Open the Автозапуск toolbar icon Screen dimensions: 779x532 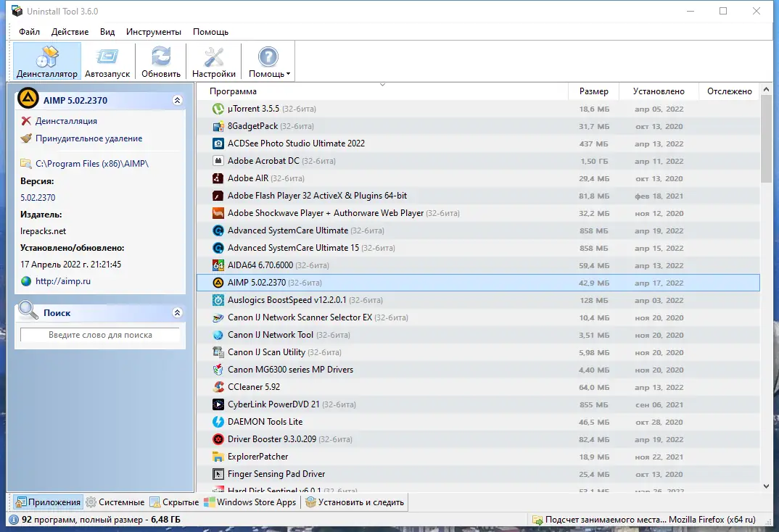pos(107,57)
